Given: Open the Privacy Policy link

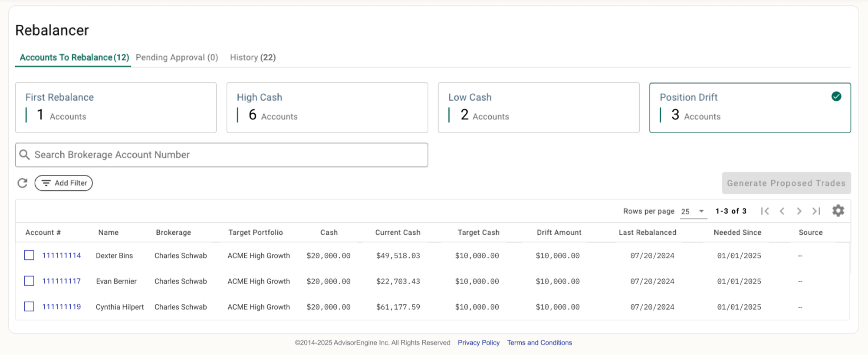Looking at the screenshot, I should (x=479, y=342).
